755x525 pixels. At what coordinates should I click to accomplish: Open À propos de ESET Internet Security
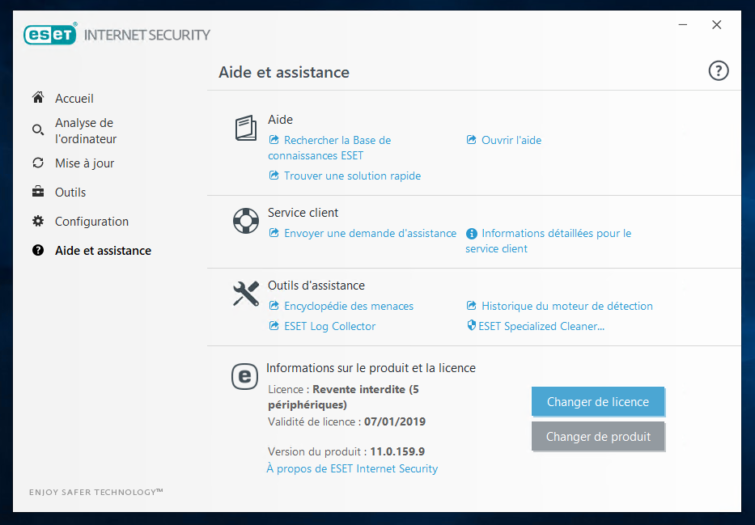click(x=352, y=469)
